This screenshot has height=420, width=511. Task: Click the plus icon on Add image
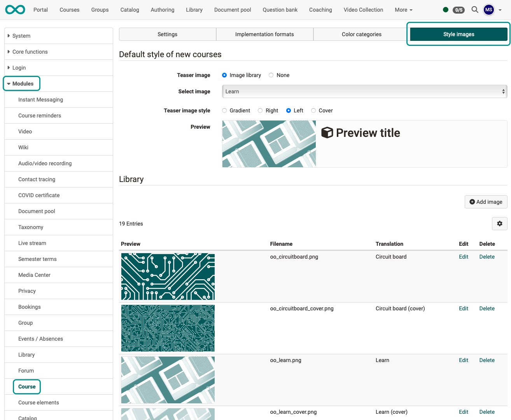(x=472, y=202)
